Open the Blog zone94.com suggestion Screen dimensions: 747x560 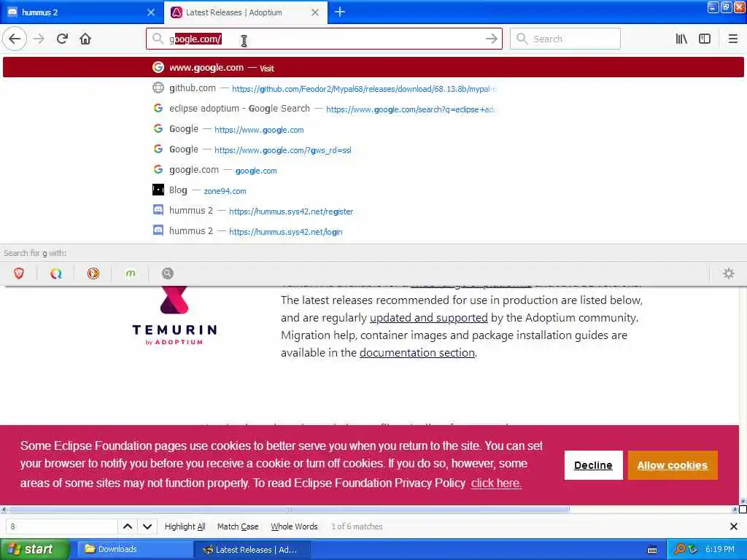pyautogui.click(x=373, y=191)
